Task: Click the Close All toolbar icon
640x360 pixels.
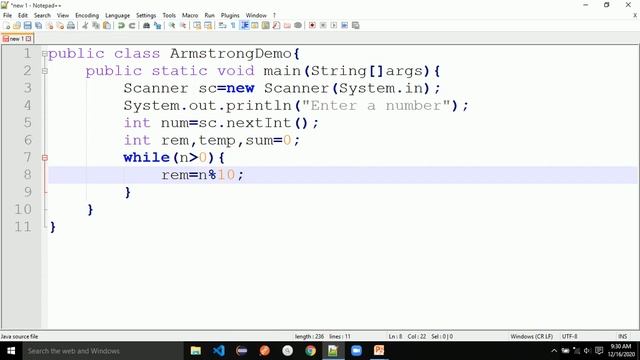Action: click(x=60, y=25)
